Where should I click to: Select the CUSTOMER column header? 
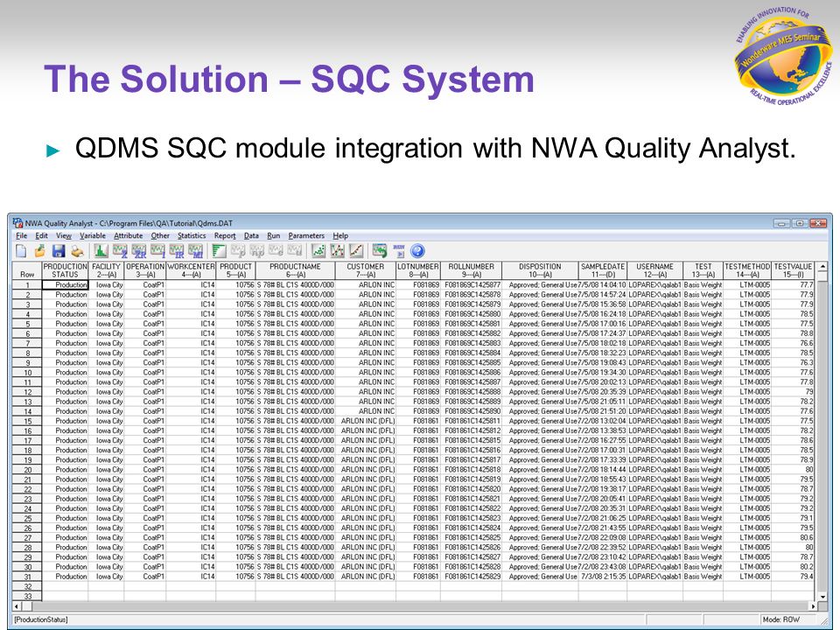coord(366,270)
